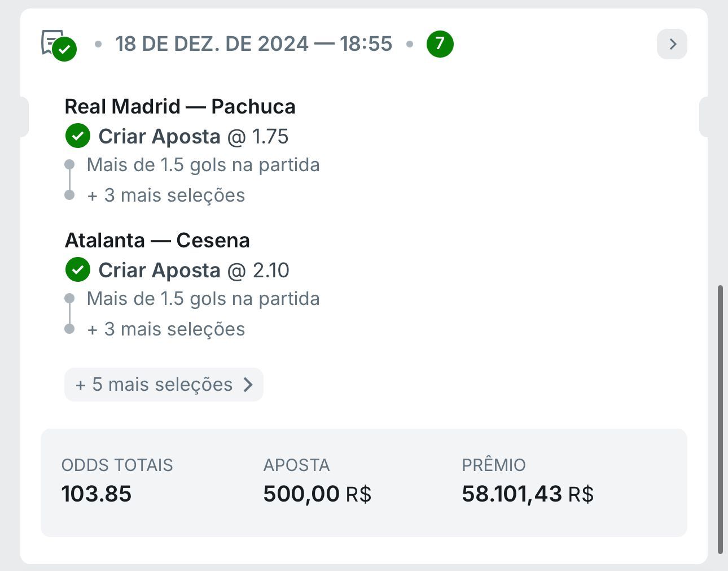Click the Prêmio 58.101,43 R$ amount
Screen dimensions: 728x571
pos(528,494)
